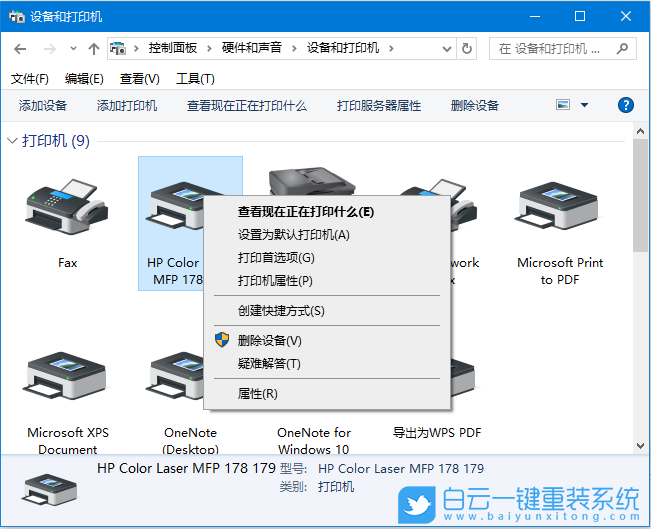Screen dimensions: 651x529
Task: Click the gray multifunction printer icon
Action: pyautogui.click(x=312, y=181)
